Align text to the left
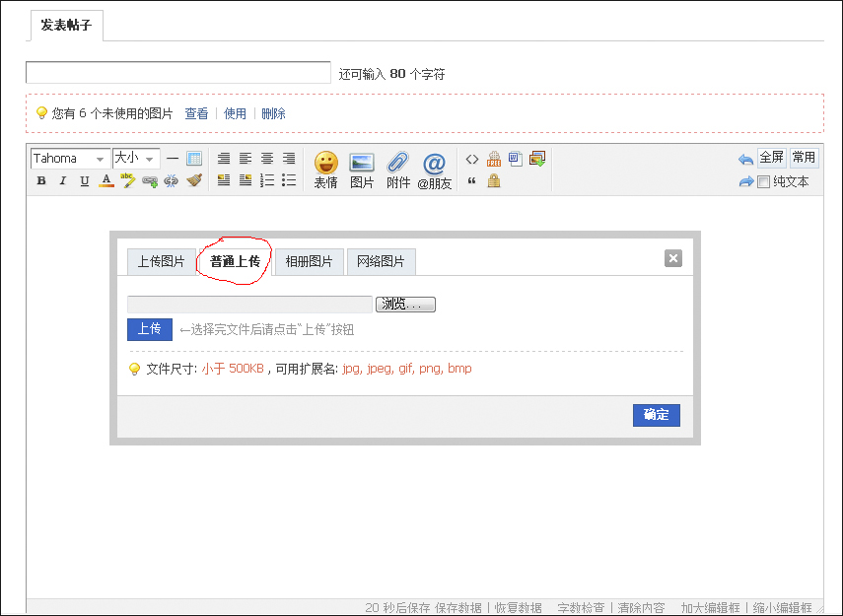This screenshot has height=616, width=843. point(246,159)
